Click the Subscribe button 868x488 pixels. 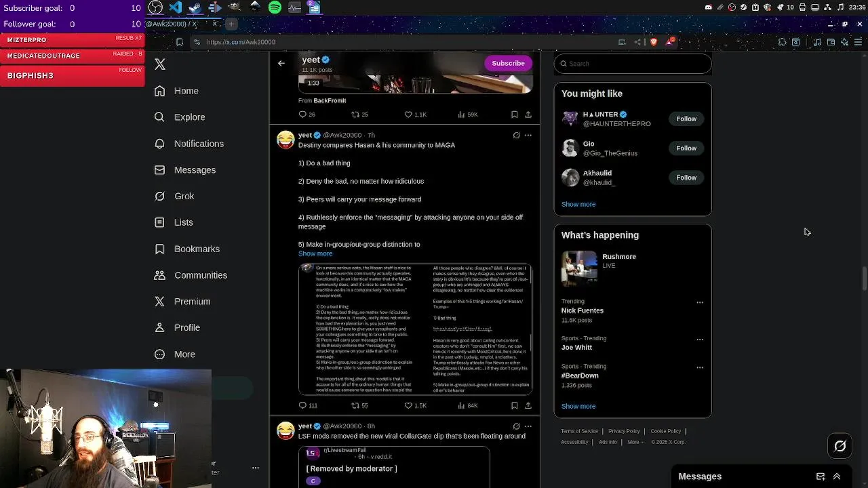[x=508, y=63]
